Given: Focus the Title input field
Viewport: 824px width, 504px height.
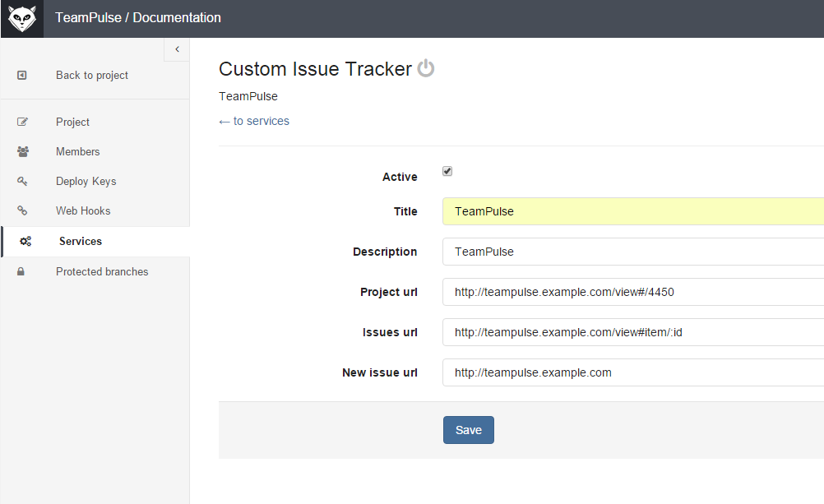Looking at the screenshot, I should coord(632,211).
